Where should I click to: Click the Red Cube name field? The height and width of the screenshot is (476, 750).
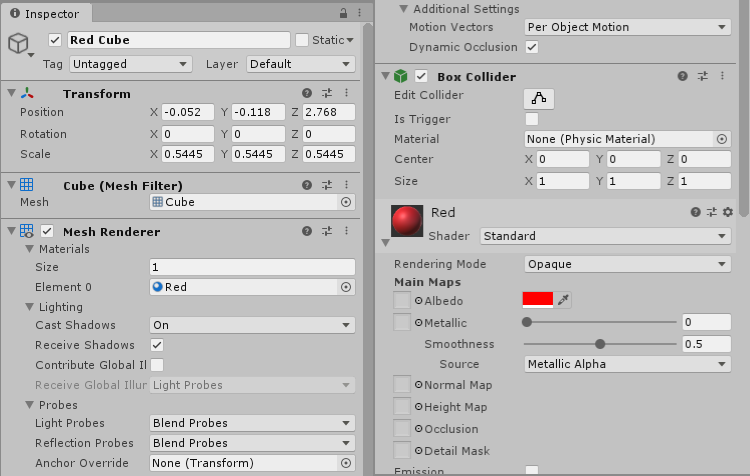[178, 40]
